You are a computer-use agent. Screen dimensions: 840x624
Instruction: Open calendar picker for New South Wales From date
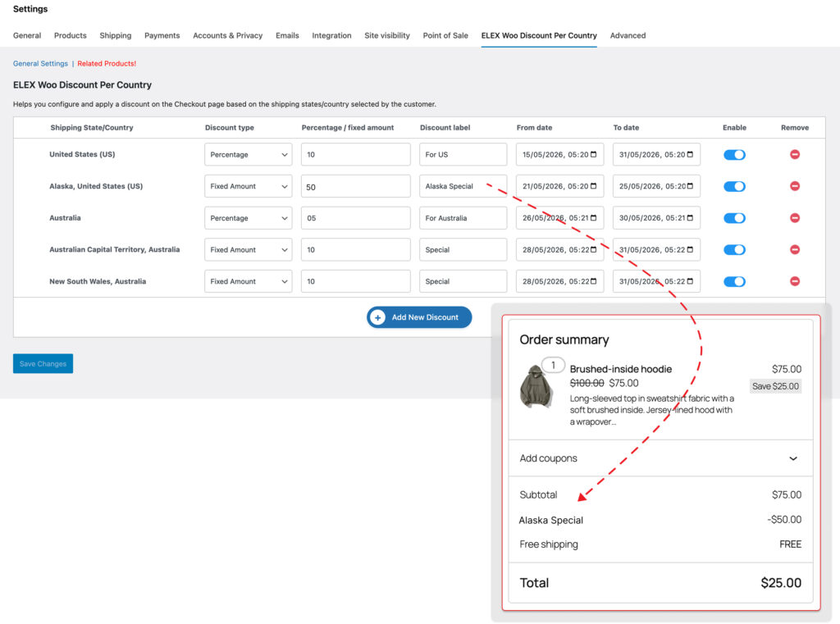pos(593,281)
